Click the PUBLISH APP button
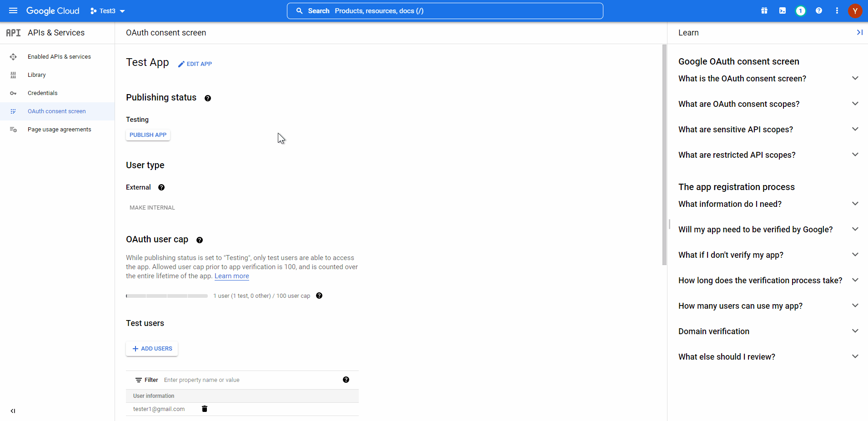Image resolution: width=868 pixels, height=421 pixels. click(x=148, y=135)
